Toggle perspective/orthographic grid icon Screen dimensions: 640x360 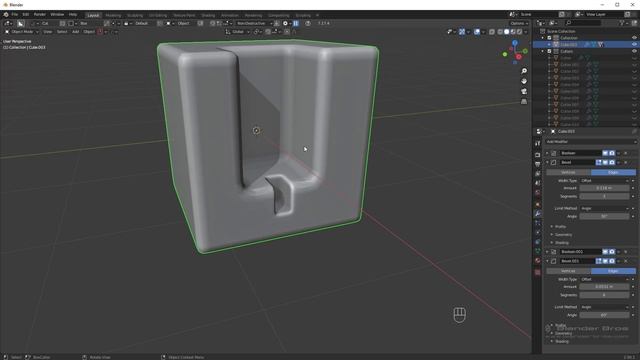coord(524,102)
